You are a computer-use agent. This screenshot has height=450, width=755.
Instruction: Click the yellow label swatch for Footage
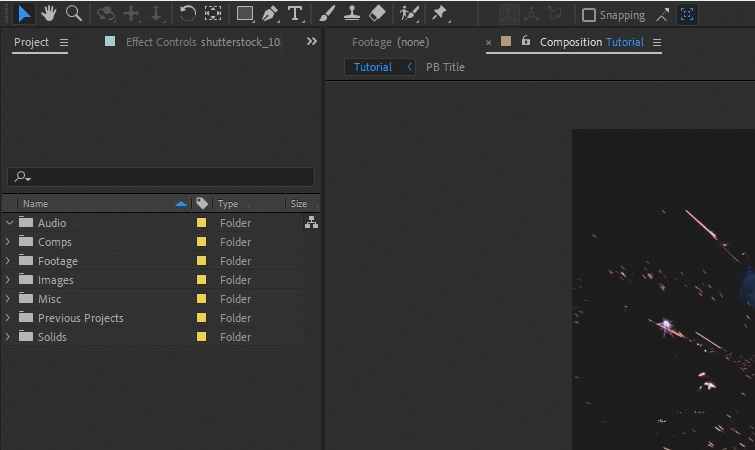[x=201, y=261]
